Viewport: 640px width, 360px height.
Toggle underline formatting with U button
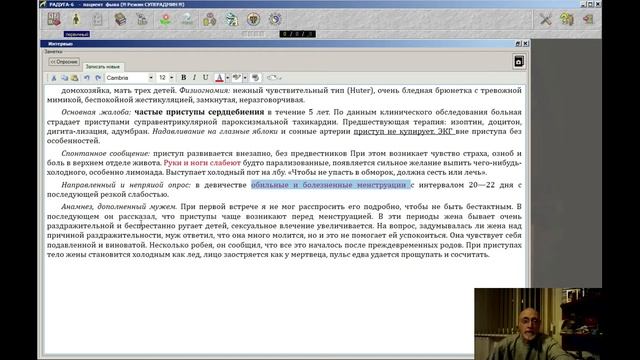(x=205, y=78)
